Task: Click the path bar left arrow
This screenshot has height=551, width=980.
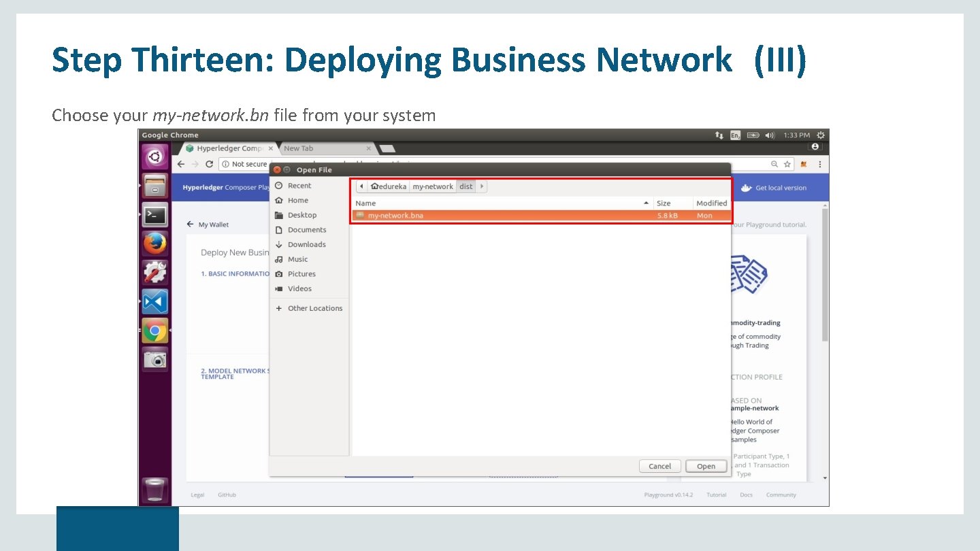Action: click(361, 186)
